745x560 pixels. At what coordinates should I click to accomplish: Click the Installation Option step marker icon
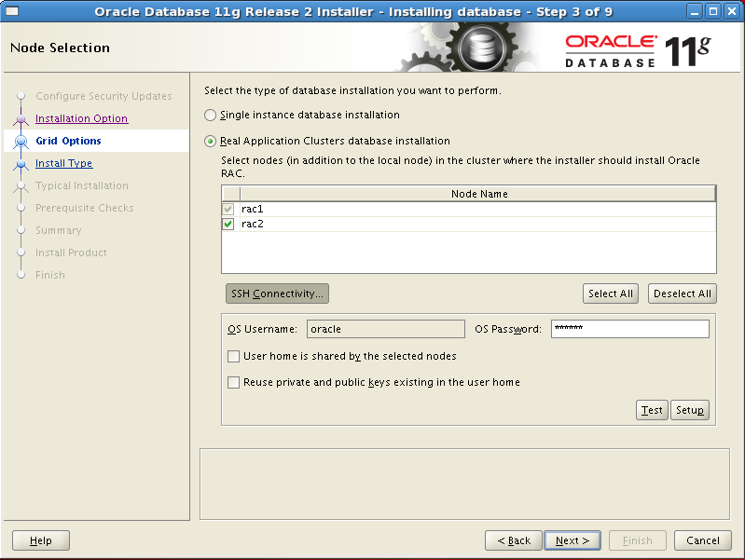pos(21,118)
